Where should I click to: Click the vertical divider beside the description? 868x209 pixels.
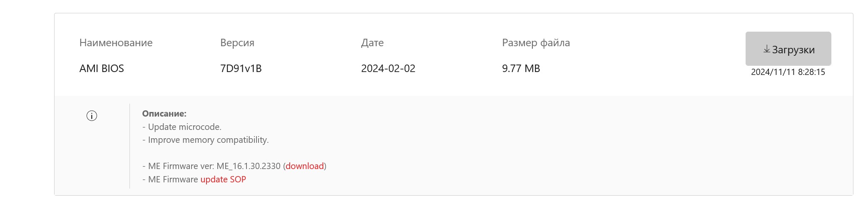coord(129,146)
